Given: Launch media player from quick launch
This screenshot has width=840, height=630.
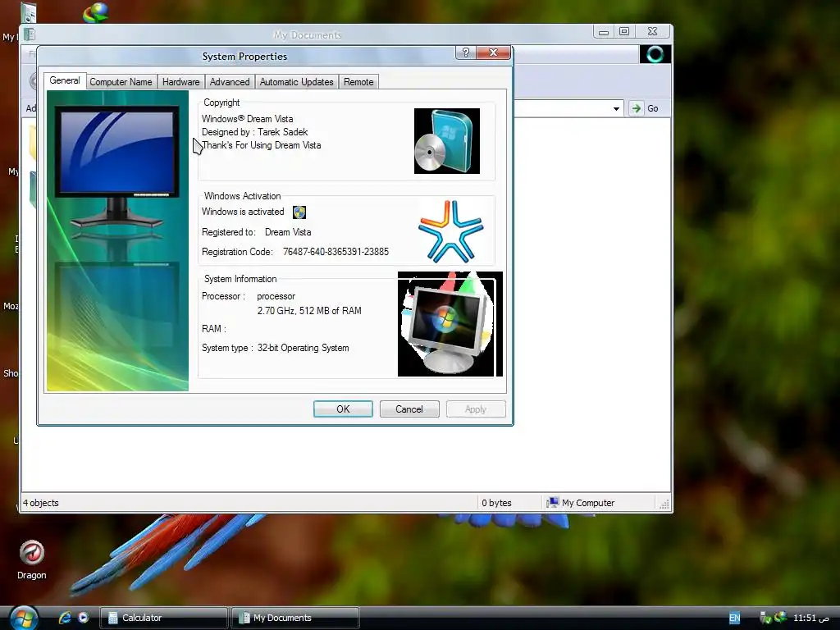Looking at the screenshot, I should 83,618.
